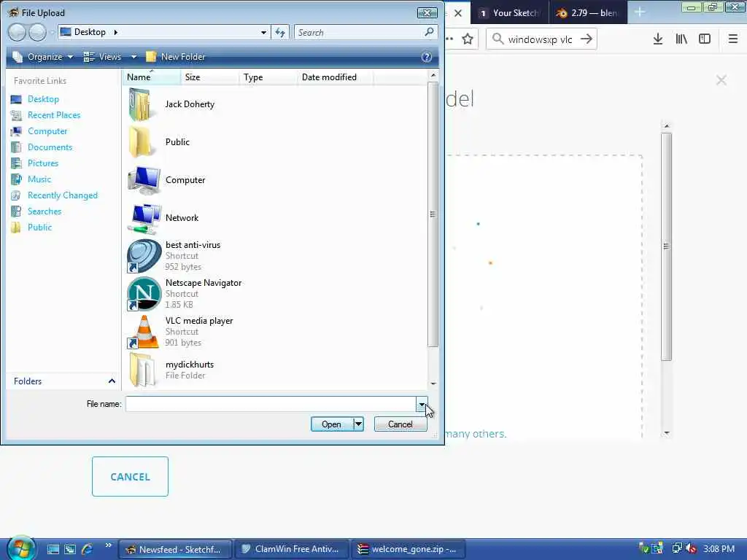
Task: Click the go arrow in Firefox search box
Action: pyautogui.click(x=587, y=39)
